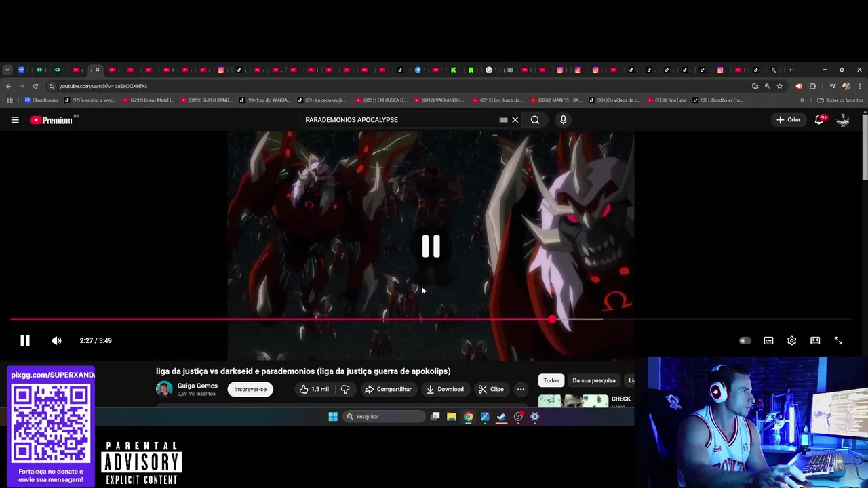Image resolution: width=868 pixels, height=488 pixels.
Task: Open the Enéas Metal bookmark
Action: [x=149, y=100]
